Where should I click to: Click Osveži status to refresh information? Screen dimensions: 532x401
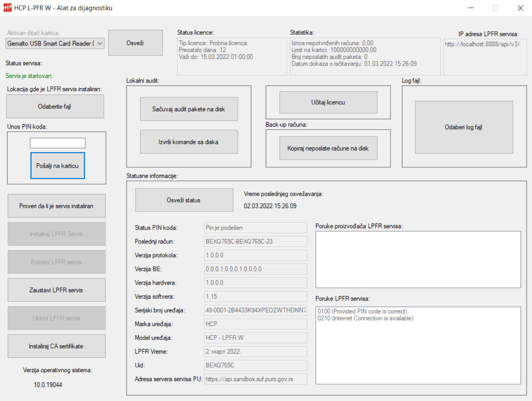click(184, 199)
